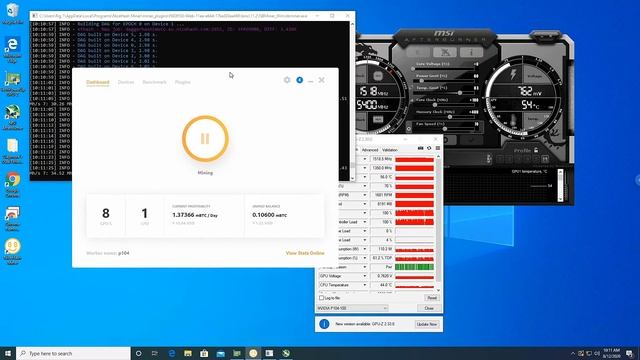The height and width of the screenshot is (360, 640).
Task: Expand the dropdown beside the 1601 RPM reading
Action: pyautogui.click(x=364, y=195)
